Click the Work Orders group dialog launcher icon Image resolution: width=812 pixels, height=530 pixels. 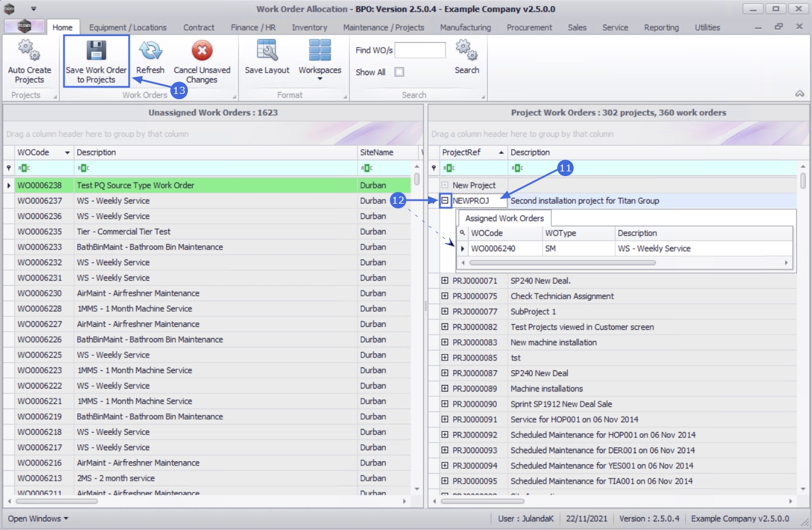[x=234, y=97]
